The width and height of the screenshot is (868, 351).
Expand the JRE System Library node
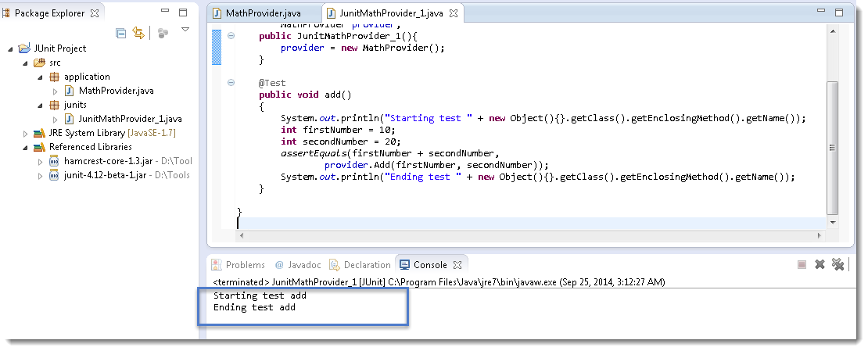(26, 133)
